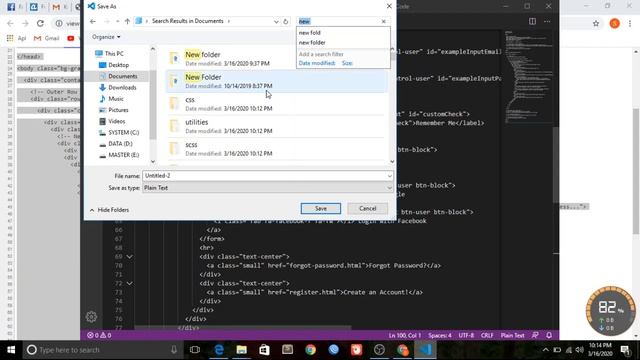
Task: Go up one folder level
Action: click(127, 21)
